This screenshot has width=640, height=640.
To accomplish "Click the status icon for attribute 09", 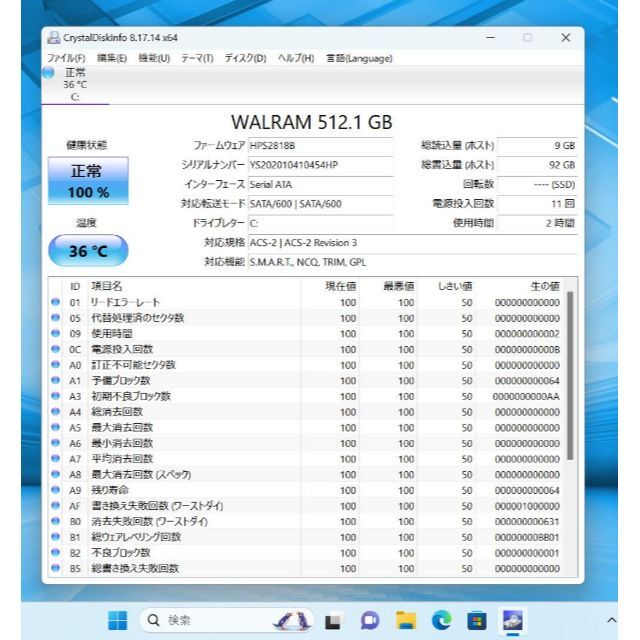I will click(x=56, y=333).
